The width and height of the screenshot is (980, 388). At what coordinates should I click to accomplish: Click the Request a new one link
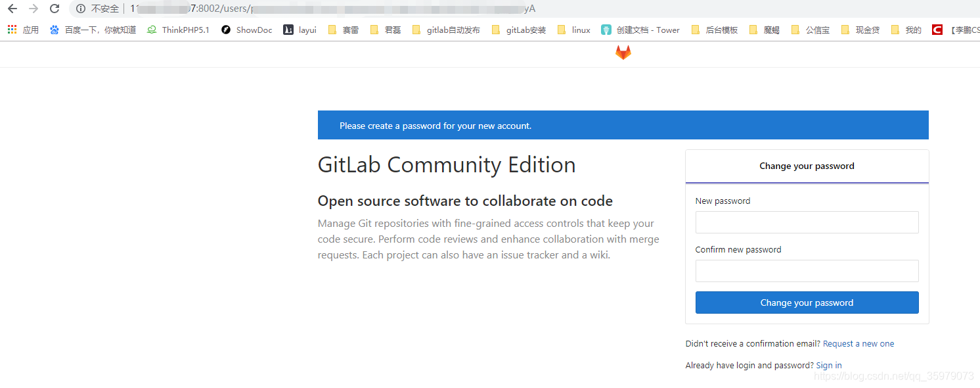pos(858,344)
